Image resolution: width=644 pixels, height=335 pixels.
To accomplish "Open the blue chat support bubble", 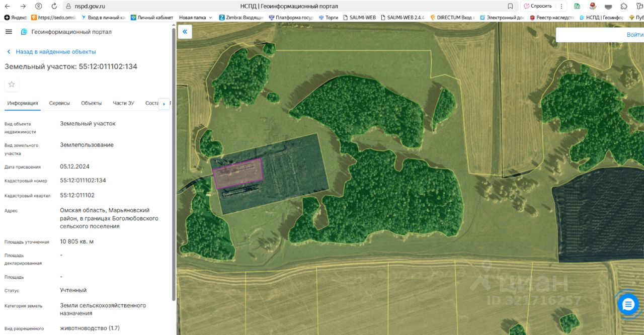I will pos(628,304).
